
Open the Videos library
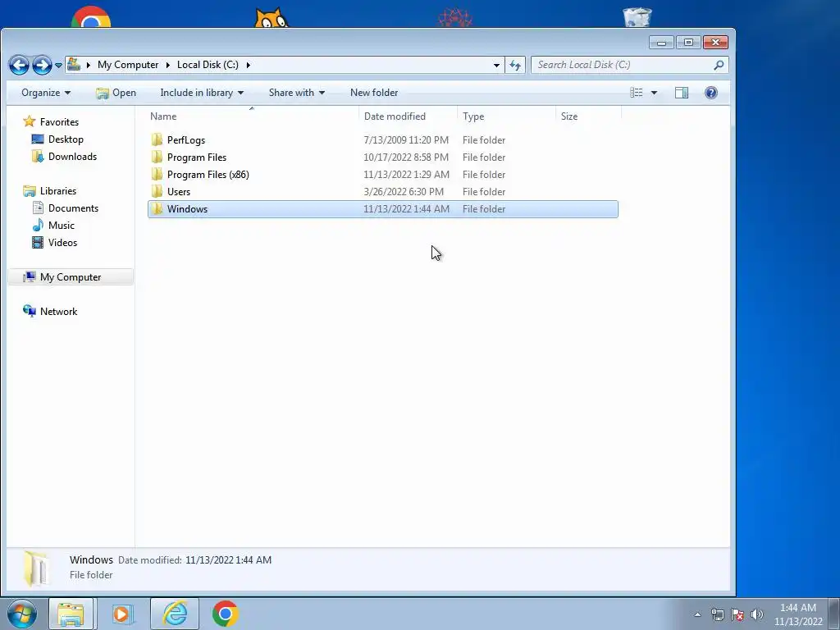62,242
